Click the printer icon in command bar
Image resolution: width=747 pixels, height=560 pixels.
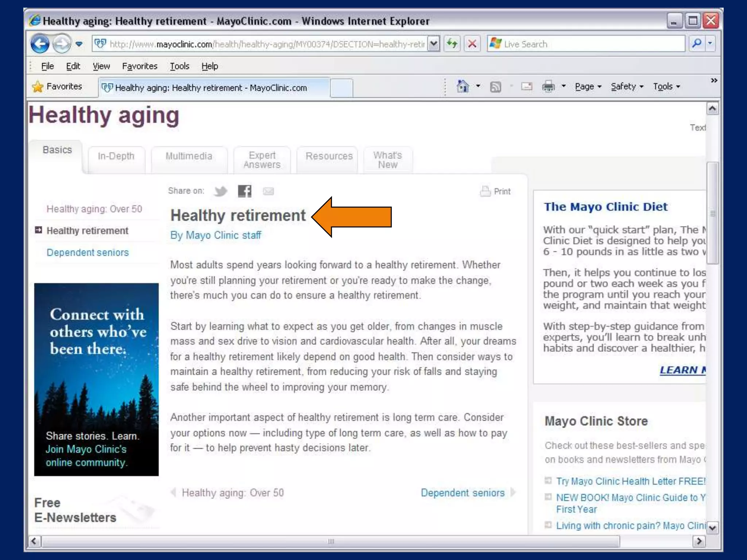548,87
